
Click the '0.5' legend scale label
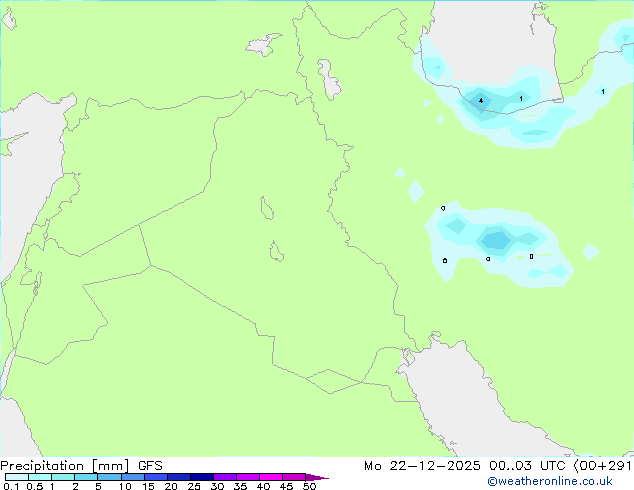35,486
